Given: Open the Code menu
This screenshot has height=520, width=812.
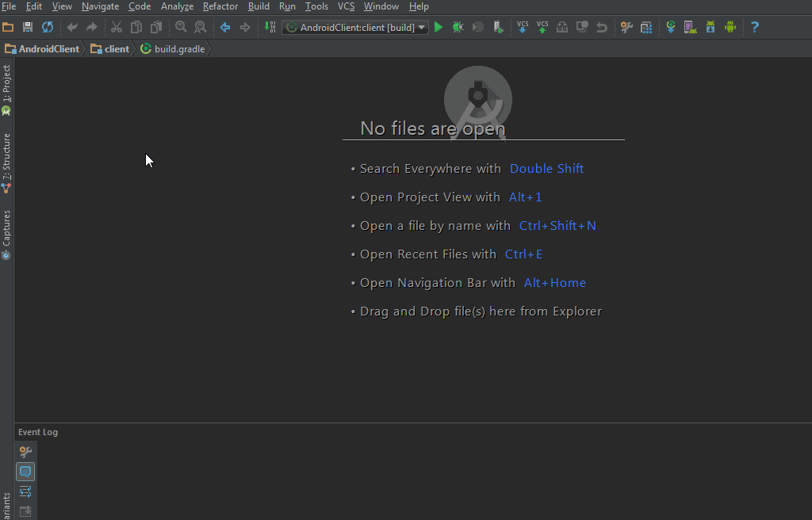Looking at the screenshot, I should pos(140,6).
